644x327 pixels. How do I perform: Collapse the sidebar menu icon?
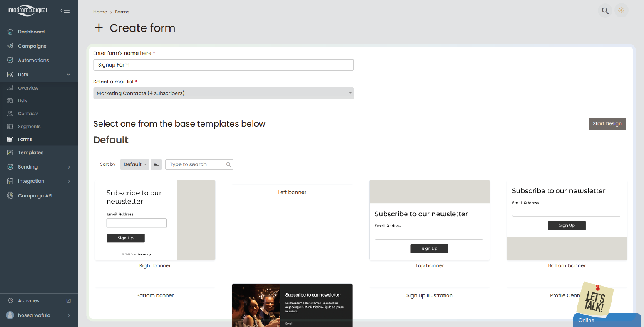point(65,10)
